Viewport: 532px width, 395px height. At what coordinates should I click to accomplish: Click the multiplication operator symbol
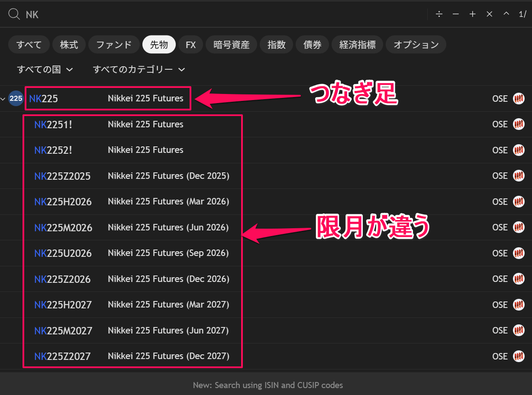click(490, 14)
